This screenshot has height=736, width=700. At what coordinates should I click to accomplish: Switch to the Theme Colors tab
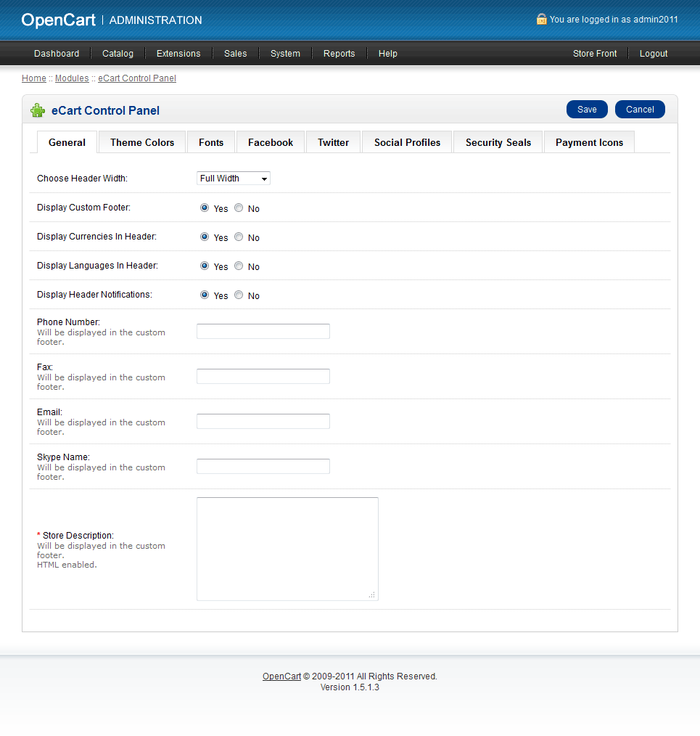[142, 142]
